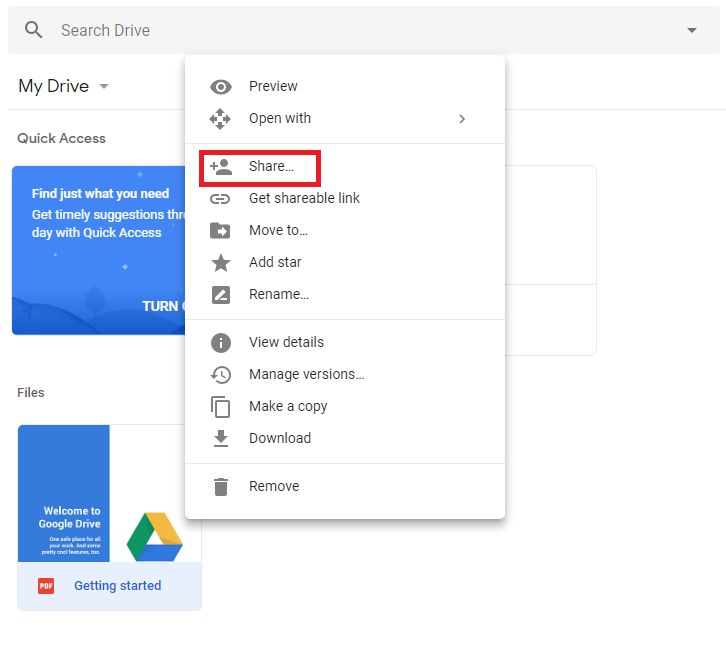Open the My Drive dropdown

tap(104, 87)
